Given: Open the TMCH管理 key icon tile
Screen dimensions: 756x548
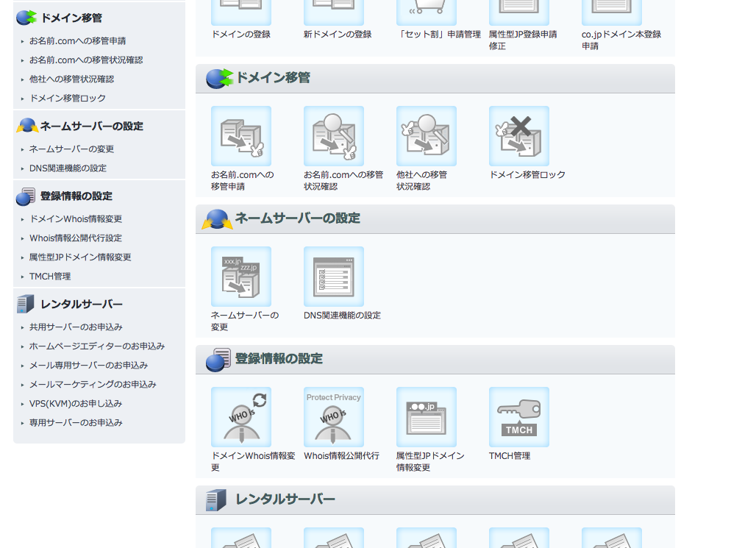Looking at the screenshot, I should coord(518,417).
